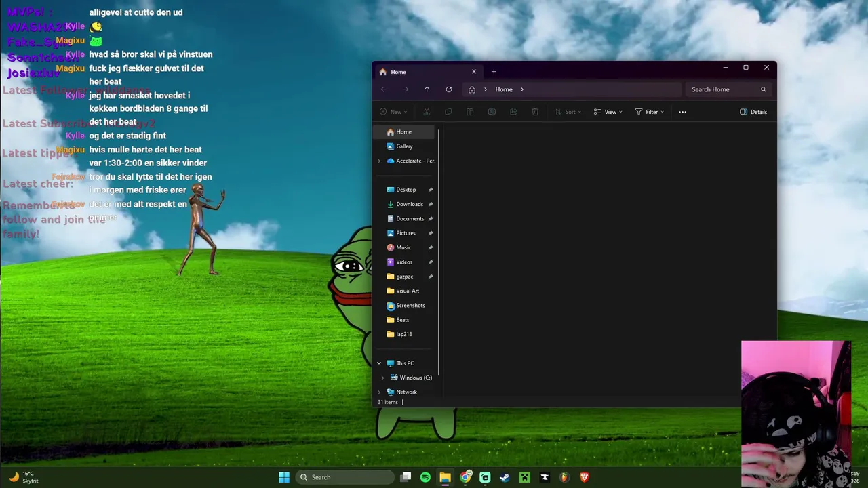Open a new File Explorer tab
868x488 pixels.
tap(494, 72)
